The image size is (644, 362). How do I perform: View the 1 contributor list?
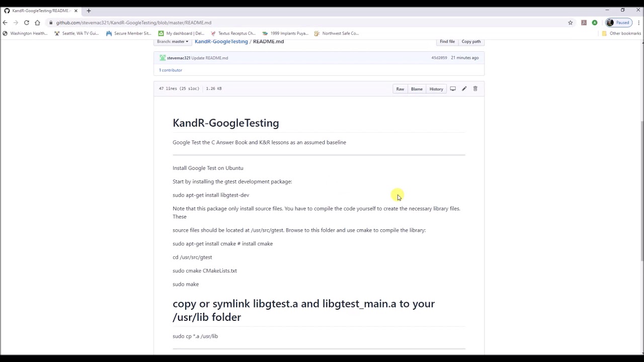tap(171, 70)
